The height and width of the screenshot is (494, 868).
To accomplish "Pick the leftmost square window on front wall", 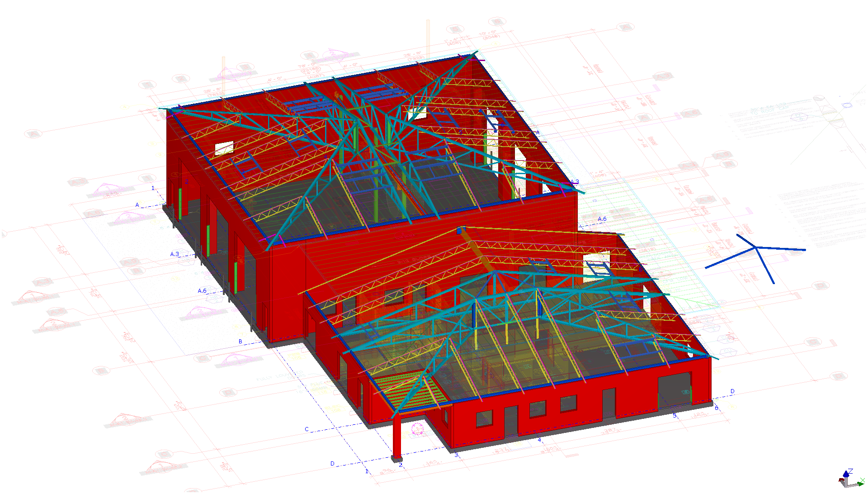I will 484,418.
